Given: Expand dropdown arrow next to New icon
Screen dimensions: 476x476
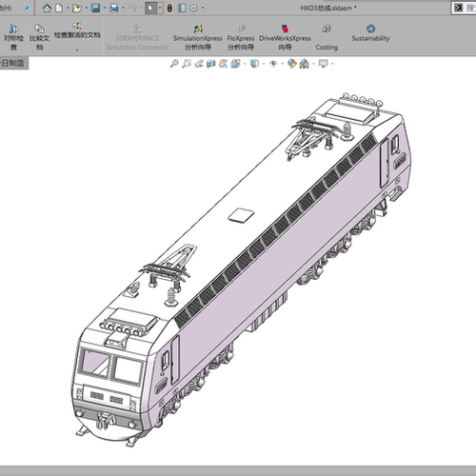Looking at the screenshot, I should (68, 8).
